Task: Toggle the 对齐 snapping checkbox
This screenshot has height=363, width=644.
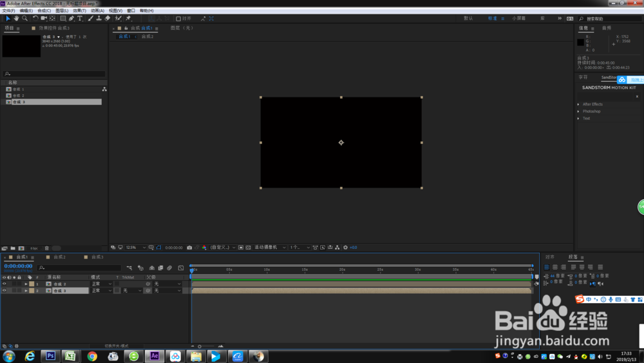Action: coord(178,19)
